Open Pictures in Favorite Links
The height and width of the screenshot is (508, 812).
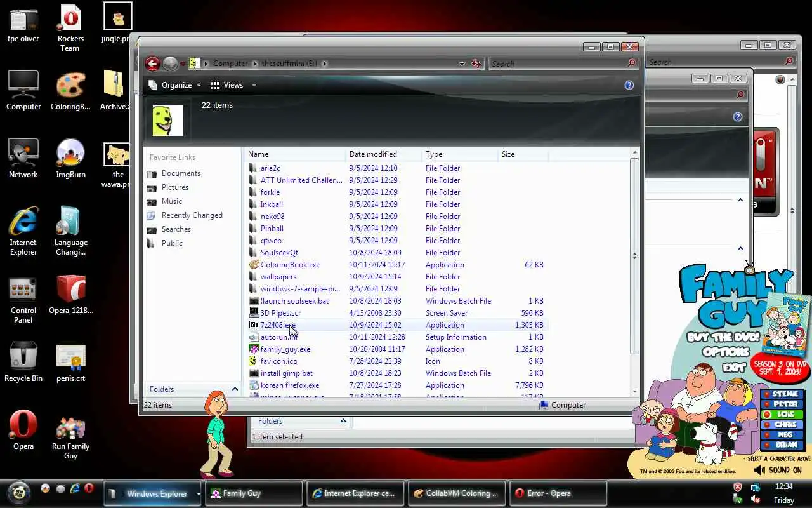[x=174, y=187]
